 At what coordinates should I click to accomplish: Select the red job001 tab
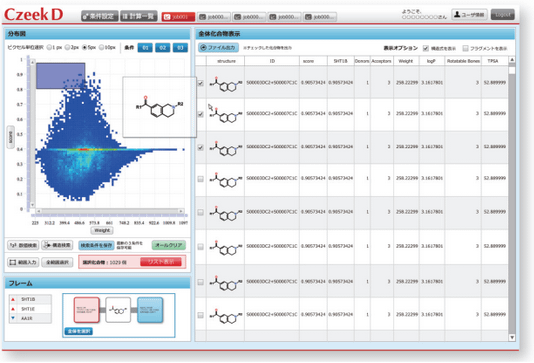point(178,17)
